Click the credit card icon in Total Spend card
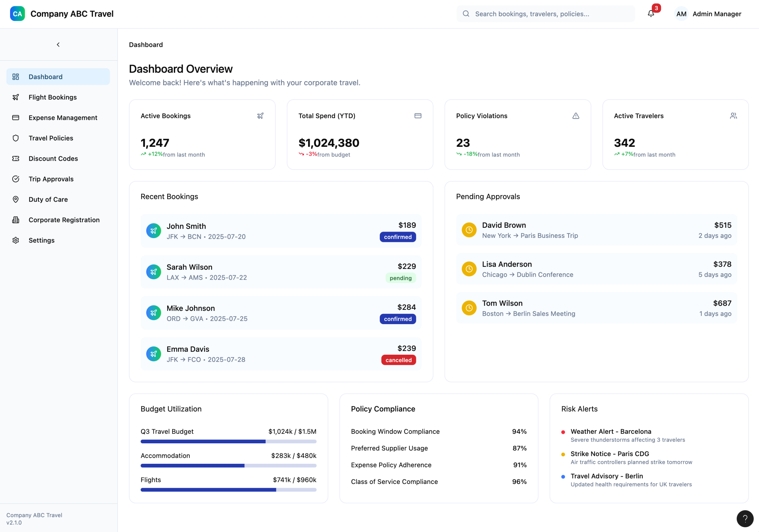 click(x=418, y=116)
